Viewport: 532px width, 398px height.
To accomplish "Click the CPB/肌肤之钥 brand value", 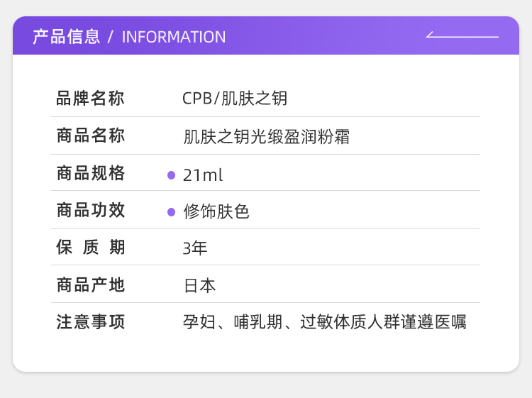I will click(235, 99).
